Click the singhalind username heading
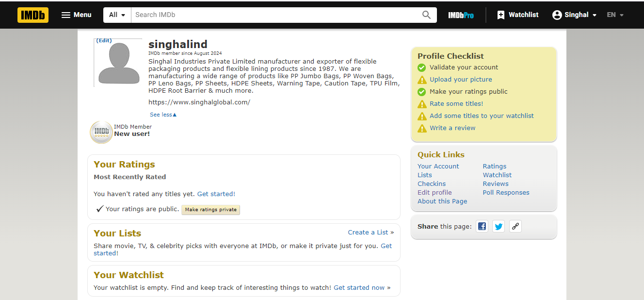This screenshot has height=300, width=644. [x=178, y=44]
